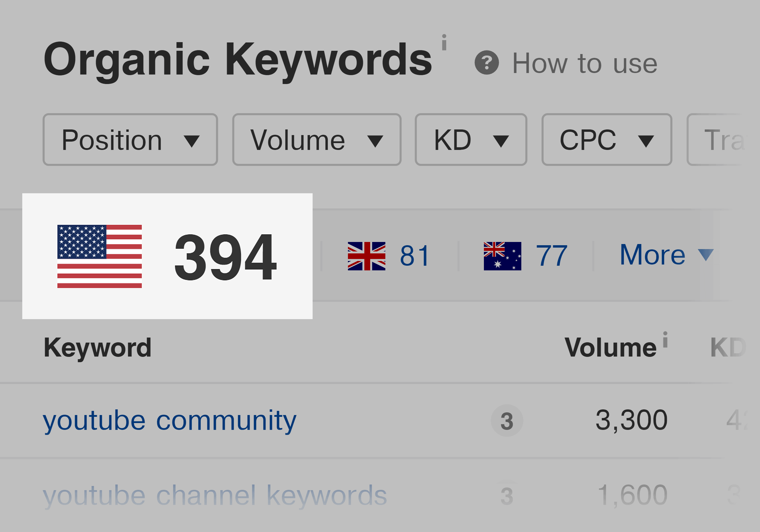The image size is (760, 532).
Task: Sort by the Volume column header
Action: (610, 348)
